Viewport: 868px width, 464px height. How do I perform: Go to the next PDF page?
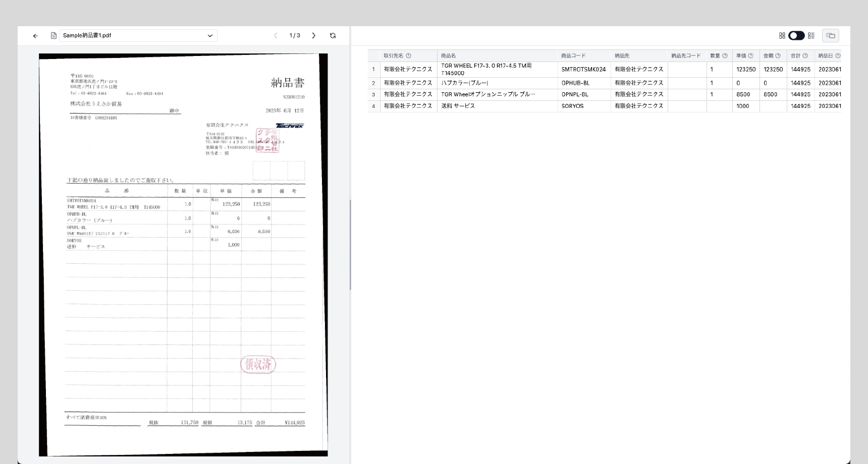coord(313,36)
